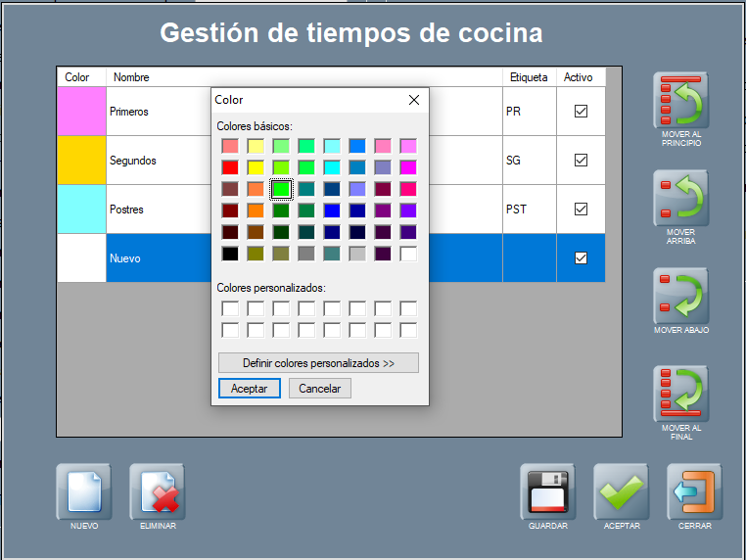Click Aceptar in the Color dialog
Image resolution: width=746 pixels, height=560 pixels.
(x=249, y=389)
